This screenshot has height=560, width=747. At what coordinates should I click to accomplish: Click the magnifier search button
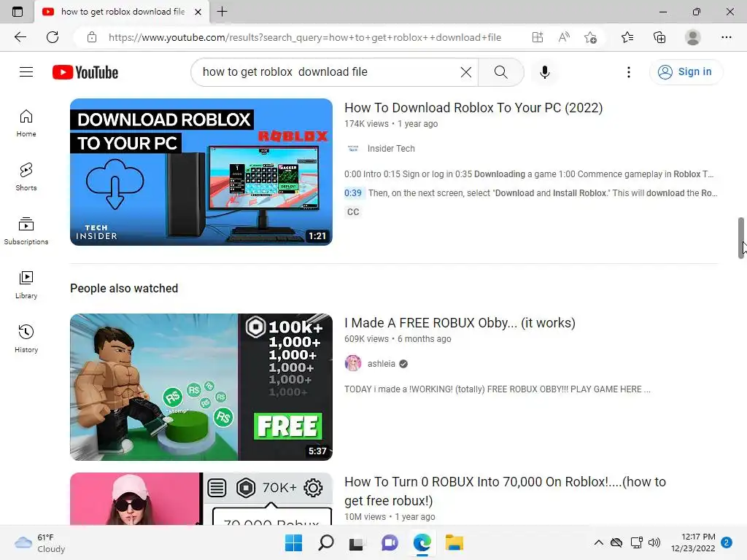click(x=500, y=72)
